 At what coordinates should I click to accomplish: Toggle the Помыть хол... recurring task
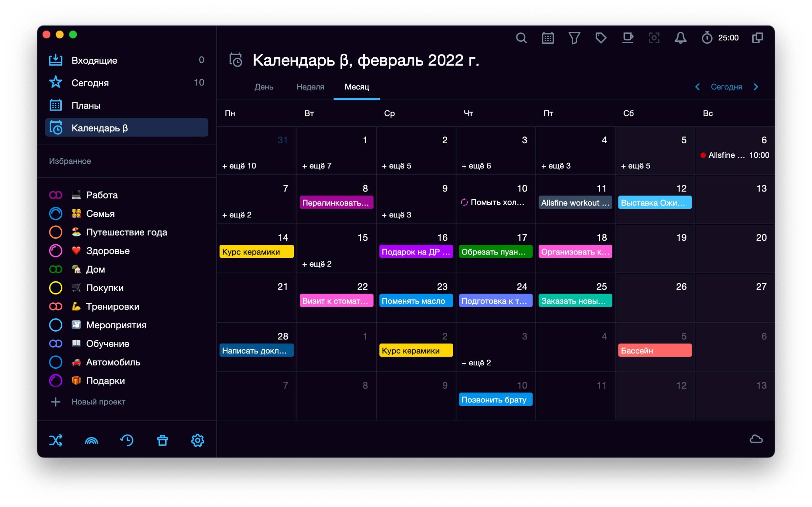tap(464, 202)
